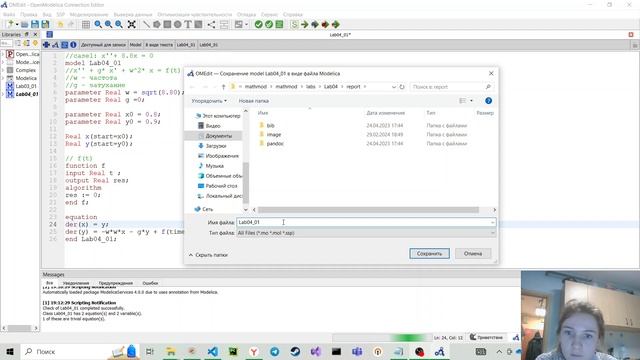Viewport: 640px width, 360px height.
Task: Select Lab04_01 in Libraries tree
Action: tap(27, 94)
